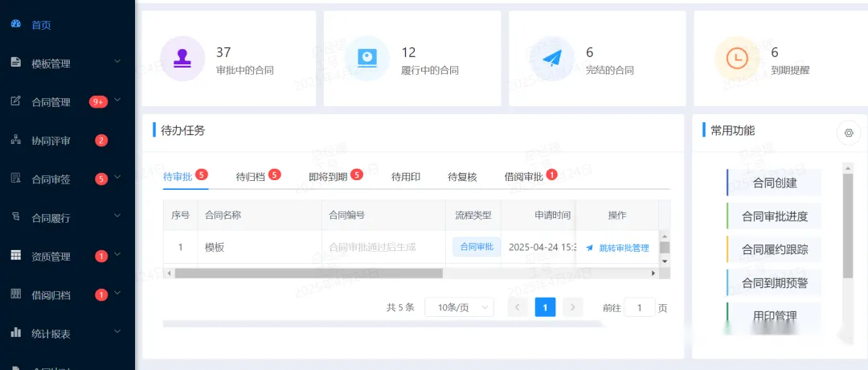Click the purple stamp icon for 审批中的合同
The width and height of the screenshot is (868, 370).
point(182,59)
